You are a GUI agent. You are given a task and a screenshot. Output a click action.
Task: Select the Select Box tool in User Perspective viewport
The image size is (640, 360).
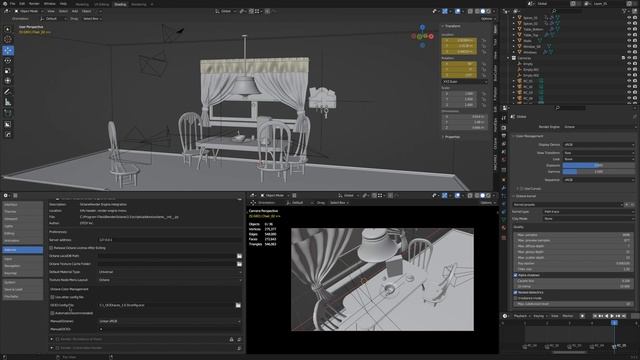click(8, 29)
